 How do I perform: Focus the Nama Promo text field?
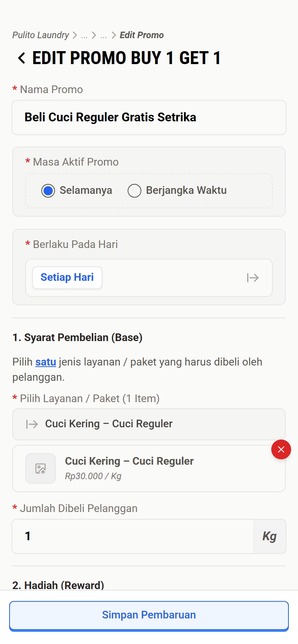(x=149, y=118)
